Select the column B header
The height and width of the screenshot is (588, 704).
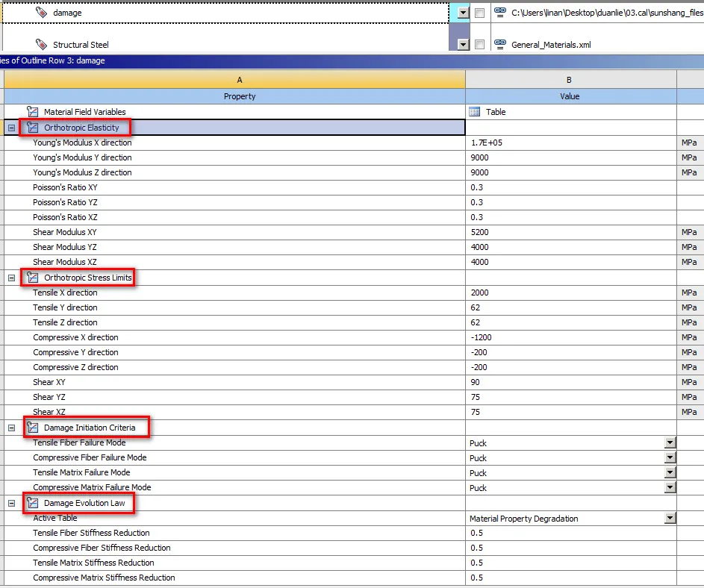[x=570, y=80]
